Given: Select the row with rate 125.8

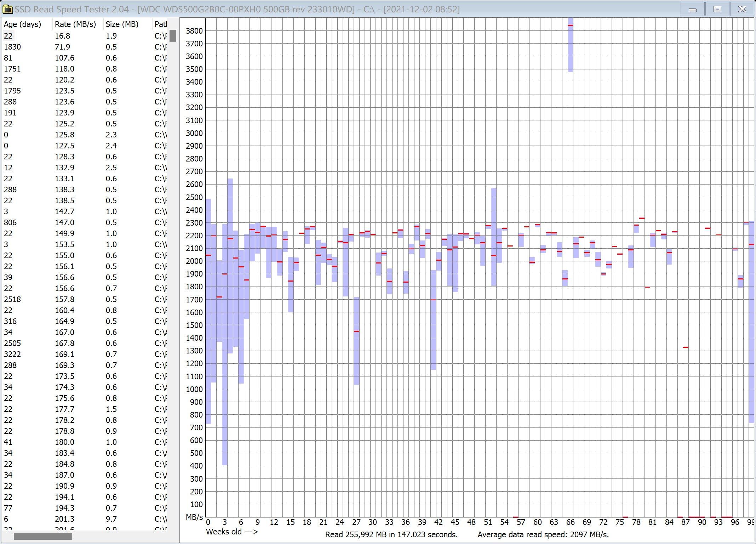Looking at the screenshot, I should (x=85, y=135).
